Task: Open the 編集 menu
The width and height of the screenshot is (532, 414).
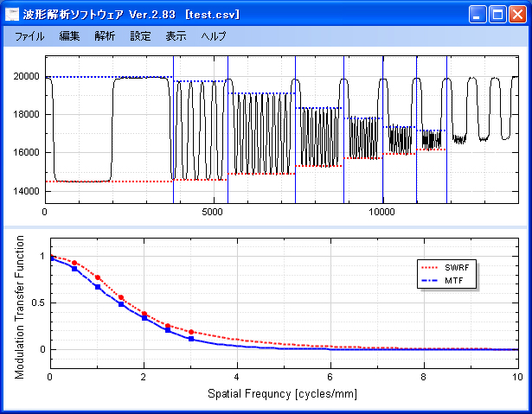Action: click(69, 36)
